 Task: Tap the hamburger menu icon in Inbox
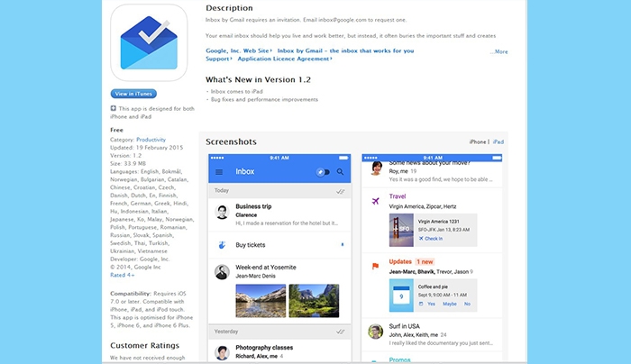[x=219, y=172]
